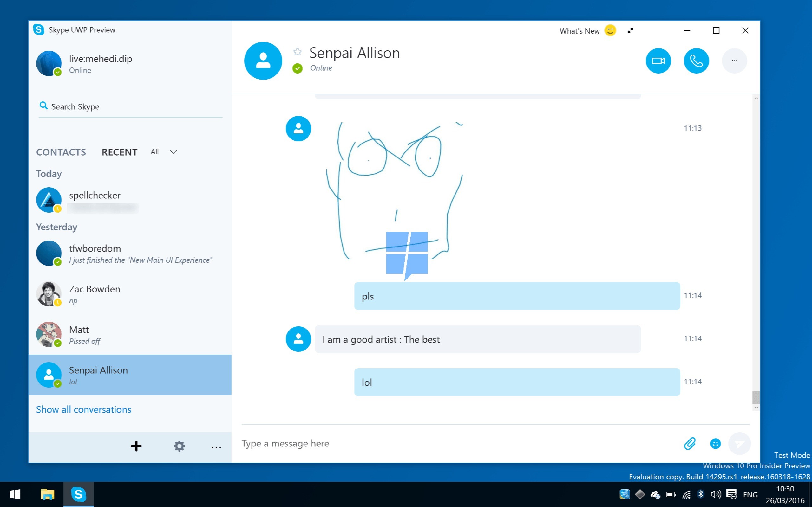Click the send message arrow button
The width and height of the screenshot is (812, 507).
pos(739,444)
